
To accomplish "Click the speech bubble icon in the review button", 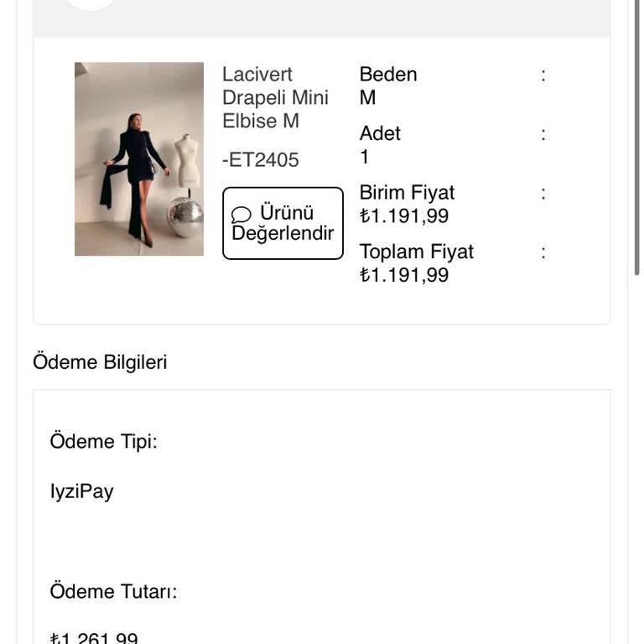I will pos(241,215).
